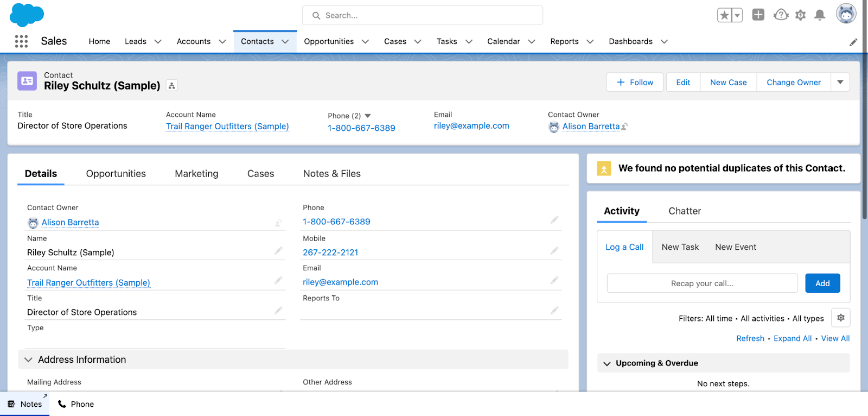Select the New Event activity tab
The height and width of the screenshot is (416, 868).
736,247
